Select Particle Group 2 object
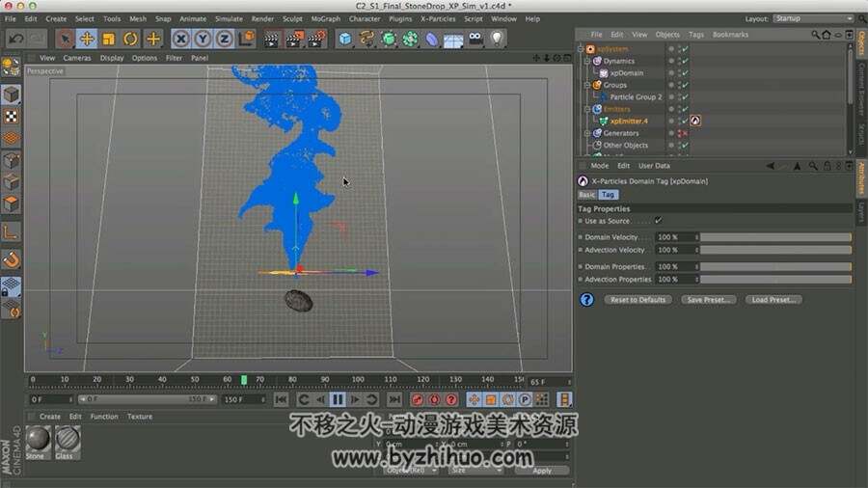 coord(636,96)
